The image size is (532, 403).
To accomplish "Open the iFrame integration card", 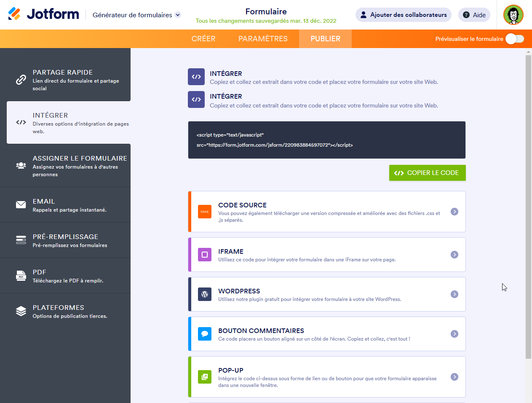I will [327, 255].
